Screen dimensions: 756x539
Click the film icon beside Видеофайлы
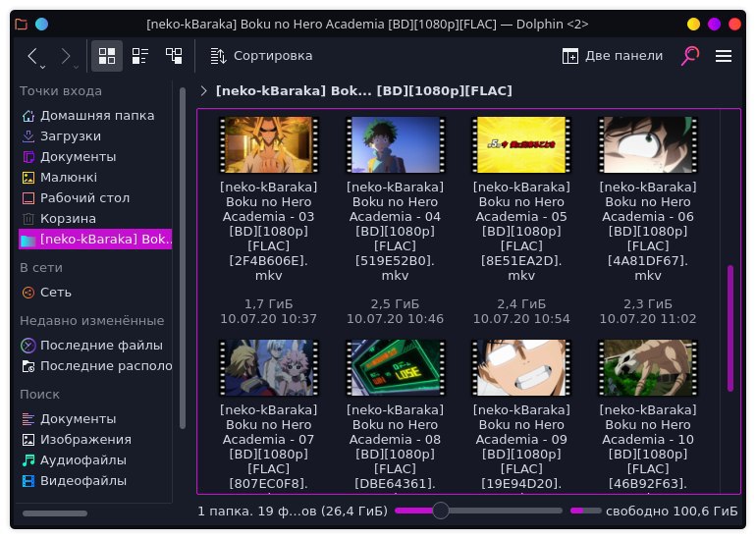(28, 481)
